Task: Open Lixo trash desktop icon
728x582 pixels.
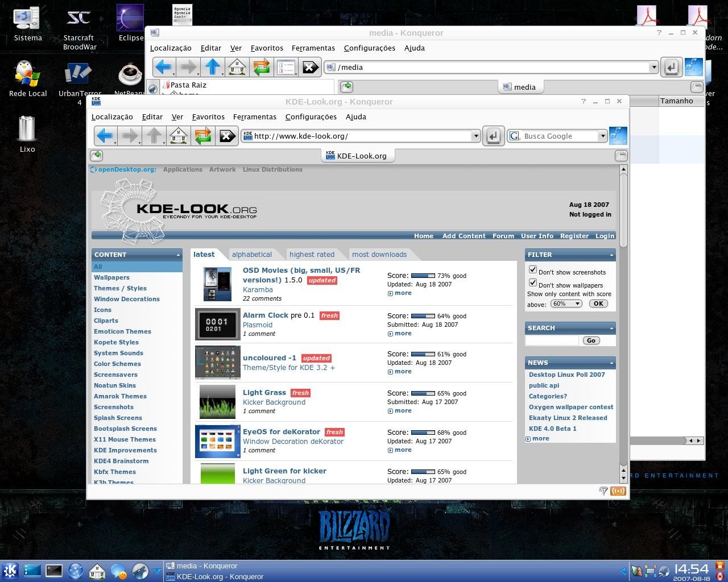Action: tap(27, 134)
